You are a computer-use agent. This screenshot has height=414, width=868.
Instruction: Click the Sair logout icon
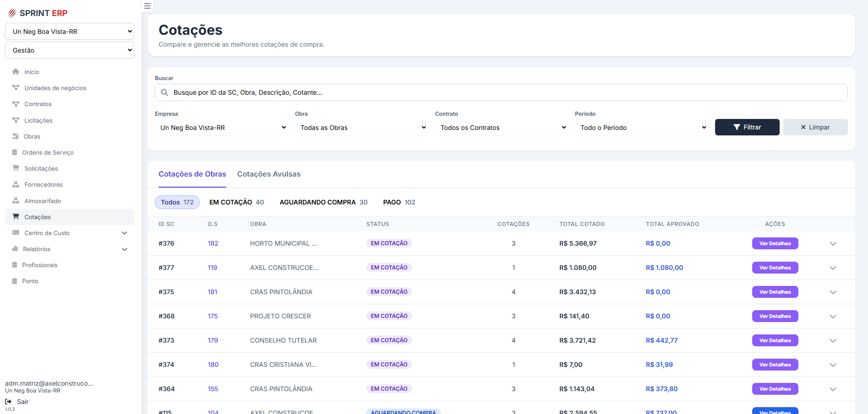8,402
